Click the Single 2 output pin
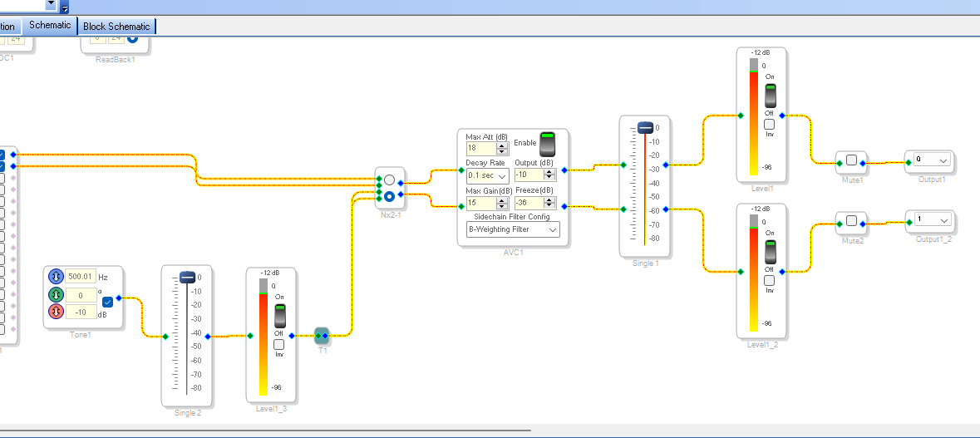 pyautogui.click(x=208, y=337)
